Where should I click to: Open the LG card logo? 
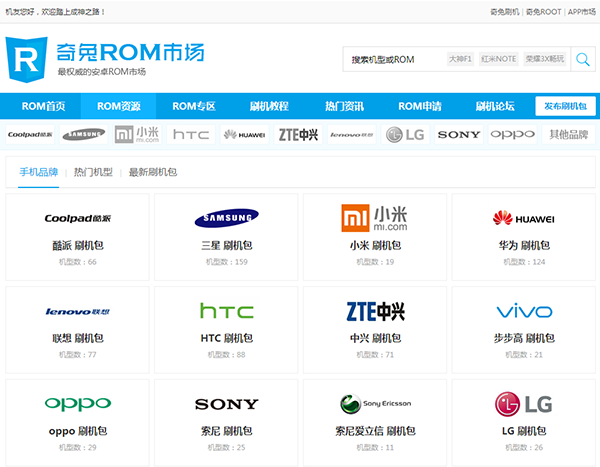[x=523, y=404]
